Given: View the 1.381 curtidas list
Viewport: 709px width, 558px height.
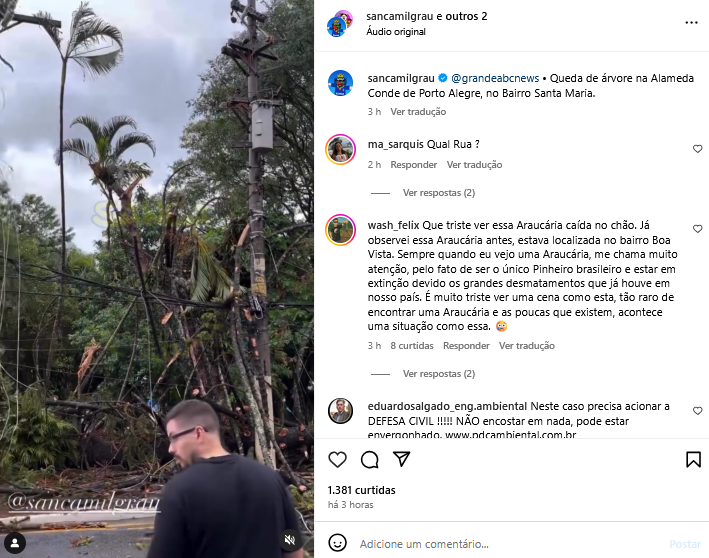Looking at the screenshot, I should click(361, 490).
